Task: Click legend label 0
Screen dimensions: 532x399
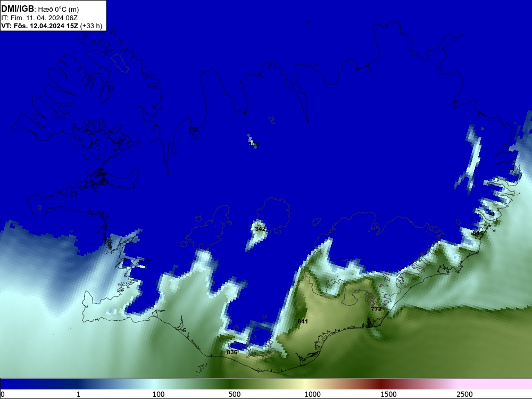Action: (3, 394)
